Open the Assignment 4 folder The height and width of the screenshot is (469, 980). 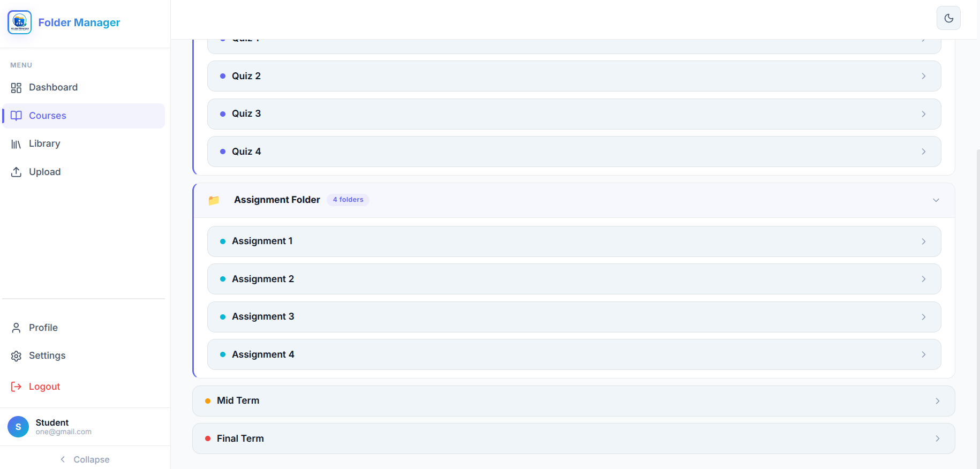(574, 354)
